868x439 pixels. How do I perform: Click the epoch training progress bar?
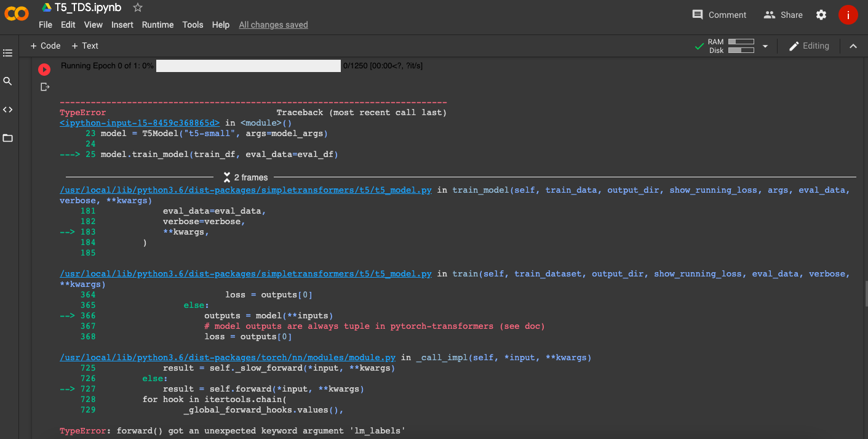(248, 65)
